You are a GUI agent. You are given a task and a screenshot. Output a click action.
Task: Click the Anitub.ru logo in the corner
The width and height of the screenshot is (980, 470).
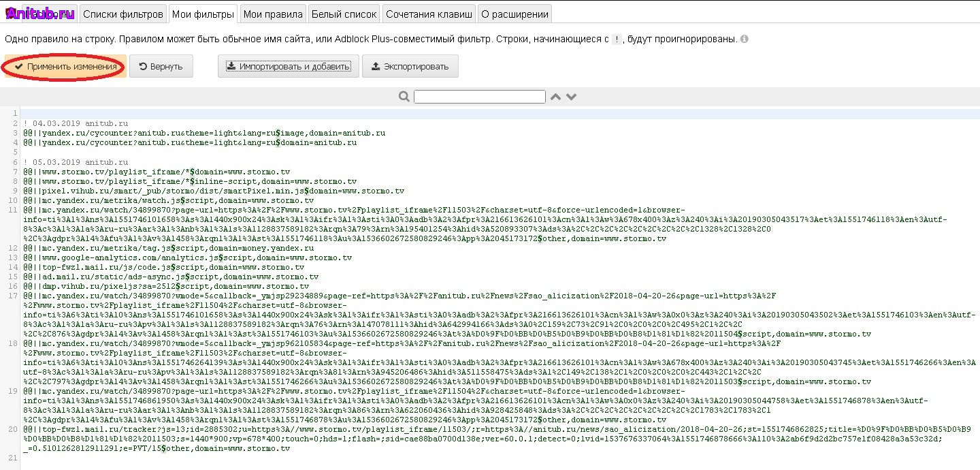[40, 12]
